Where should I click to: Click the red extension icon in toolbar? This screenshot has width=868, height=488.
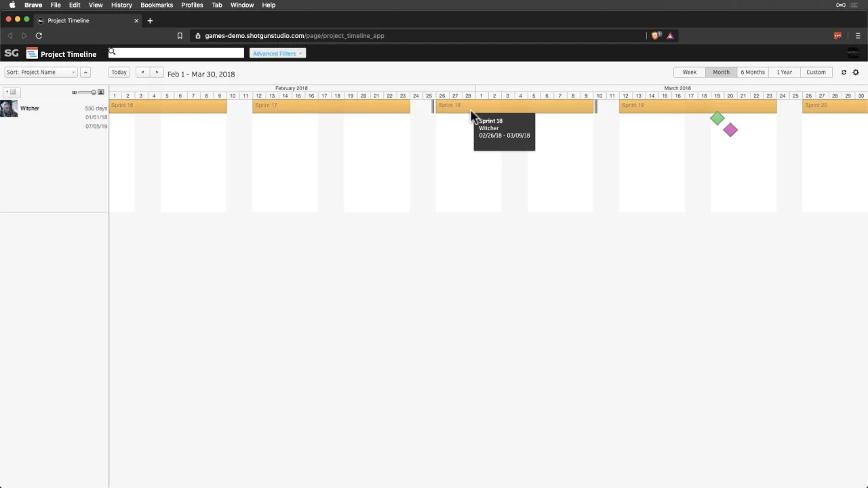point(837,36)
